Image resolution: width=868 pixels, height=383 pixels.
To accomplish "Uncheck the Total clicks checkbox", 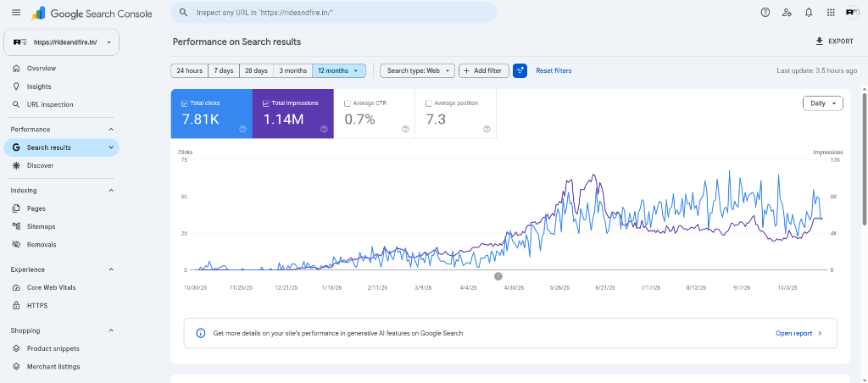I will pos(184,103).
